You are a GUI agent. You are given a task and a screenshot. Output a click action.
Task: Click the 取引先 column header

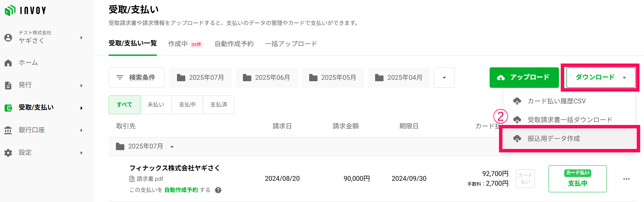tap(126, 126)
